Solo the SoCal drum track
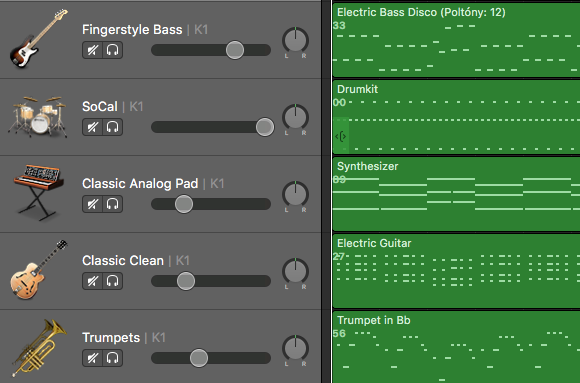 112,127
